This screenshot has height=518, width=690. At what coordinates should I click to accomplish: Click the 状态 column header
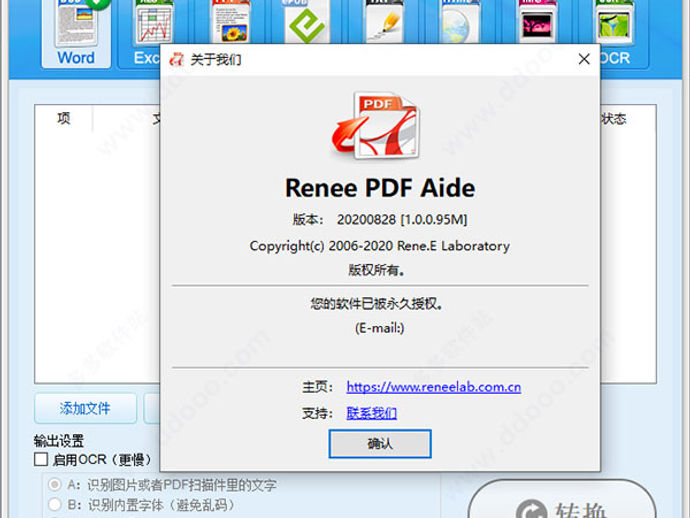[x=613, y=118]
